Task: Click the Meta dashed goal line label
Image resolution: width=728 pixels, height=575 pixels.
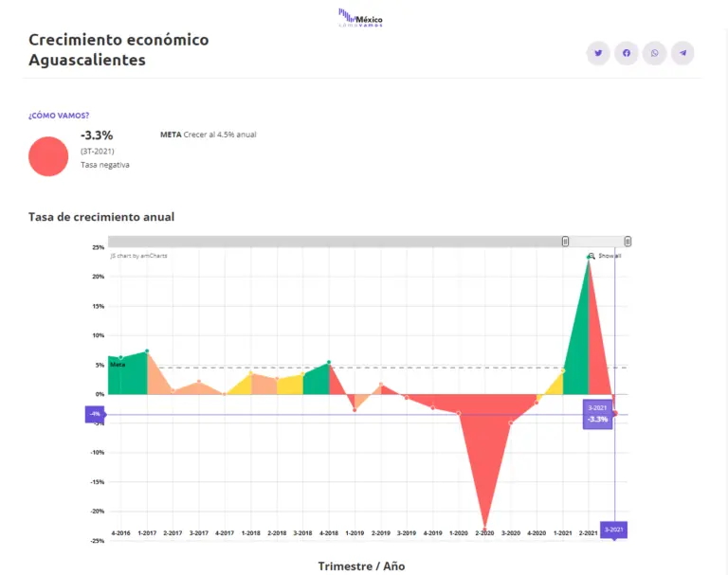Action: [118, 364]
